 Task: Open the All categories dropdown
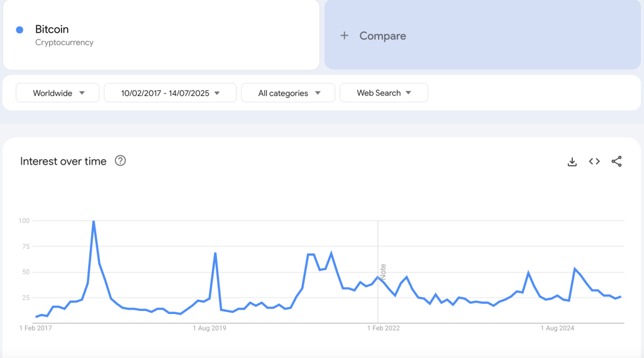pyautogui.click(x=289, y=93)
